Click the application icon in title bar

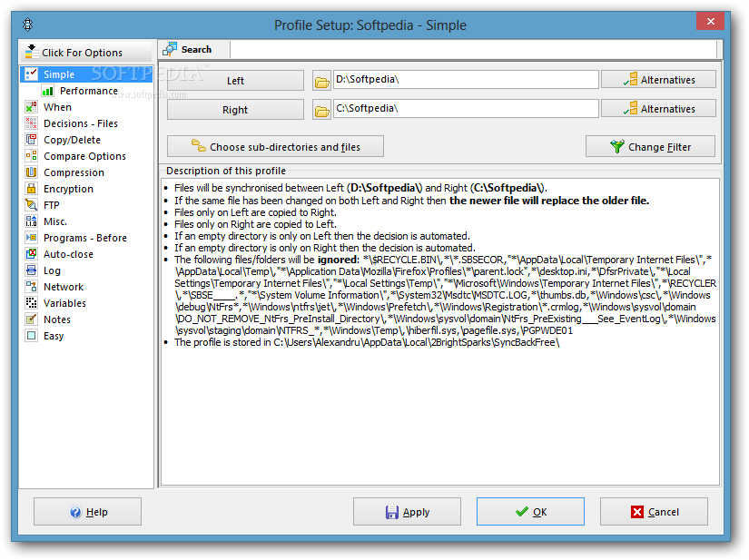tap(28, 25)
